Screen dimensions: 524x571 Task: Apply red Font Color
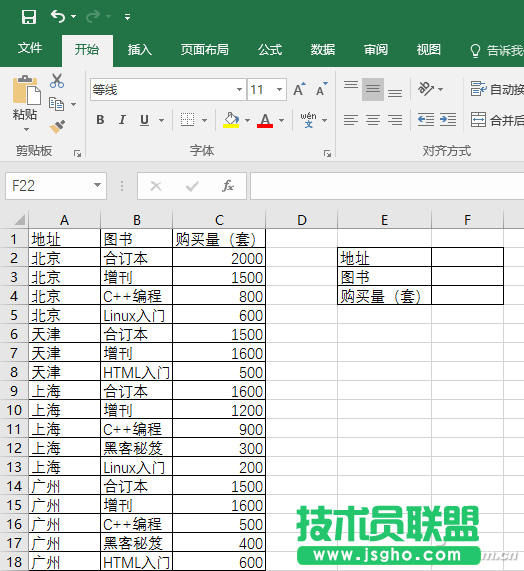[x=265, y=120]
